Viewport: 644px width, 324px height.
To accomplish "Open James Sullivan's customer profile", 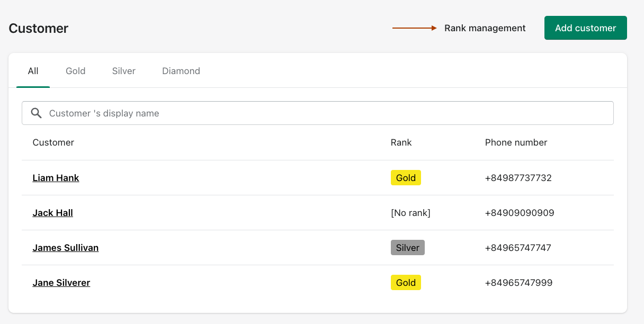I will pos(65,248).
